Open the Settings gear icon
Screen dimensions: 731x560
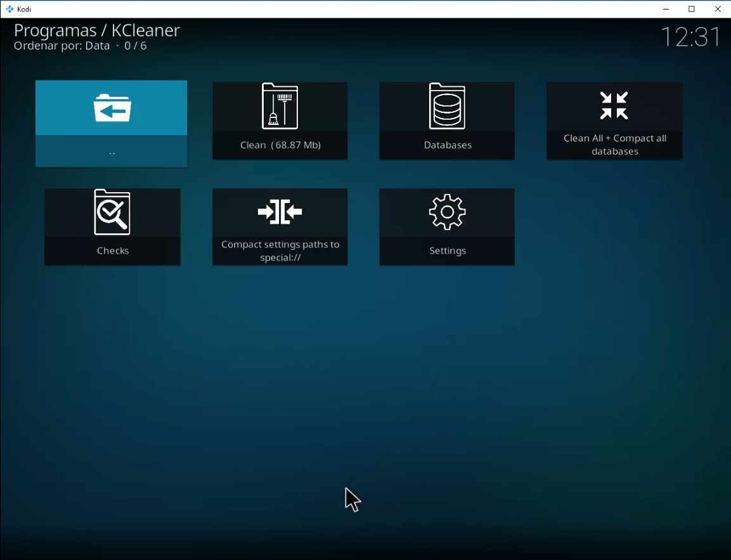[x=447, y=212]
